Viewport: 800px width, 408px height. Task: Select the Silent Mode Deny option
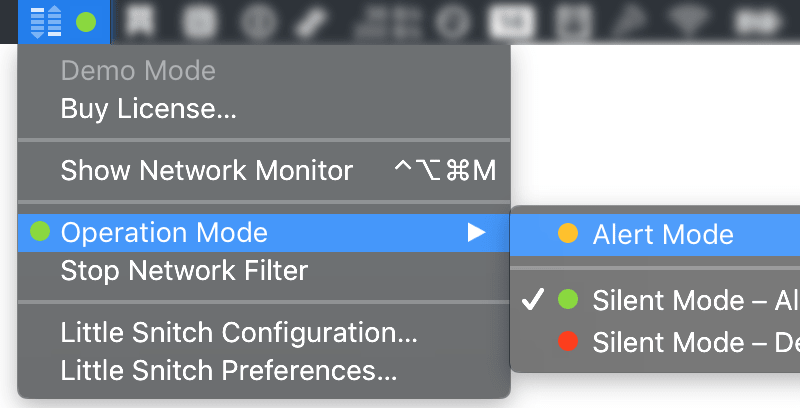655,342
